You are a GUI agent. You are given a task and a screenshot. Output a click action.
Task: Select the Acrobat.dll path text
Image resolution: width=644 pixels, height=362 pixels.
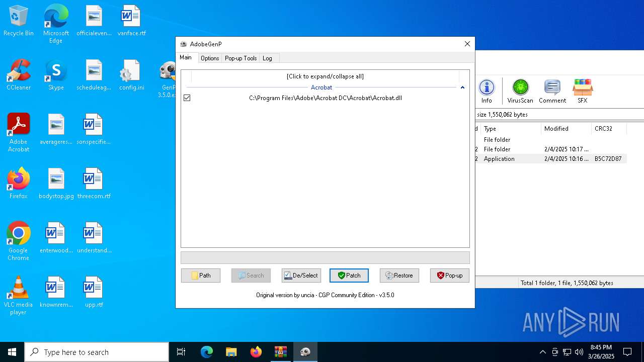click(326, 98)
